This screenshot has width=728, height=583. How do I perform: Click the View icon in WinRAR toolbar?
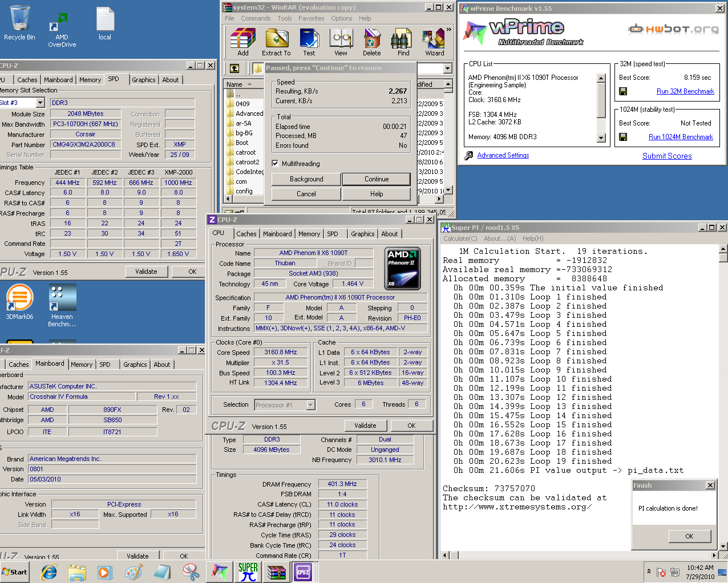click(x=341, y=43)
